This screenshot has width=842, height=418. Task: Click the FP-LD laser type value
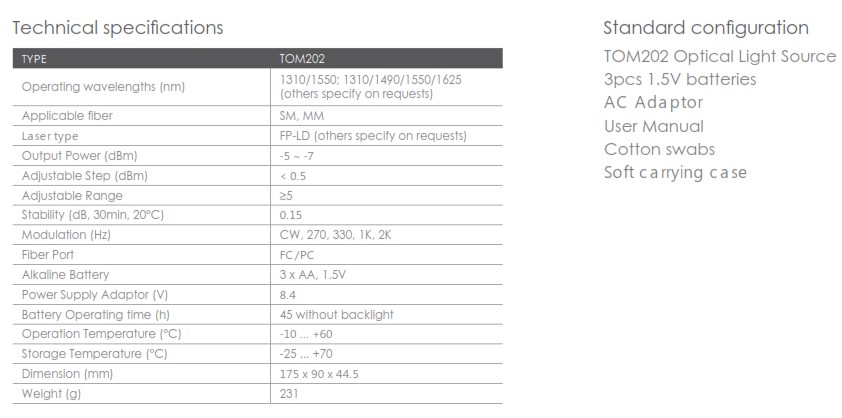tap(373, 136)
